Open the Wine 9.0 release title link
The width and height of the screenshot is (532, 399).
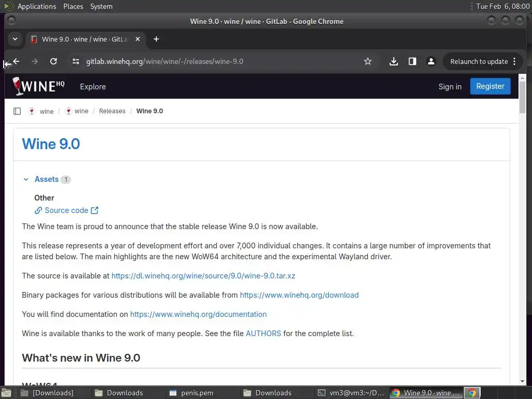point(51,144)
